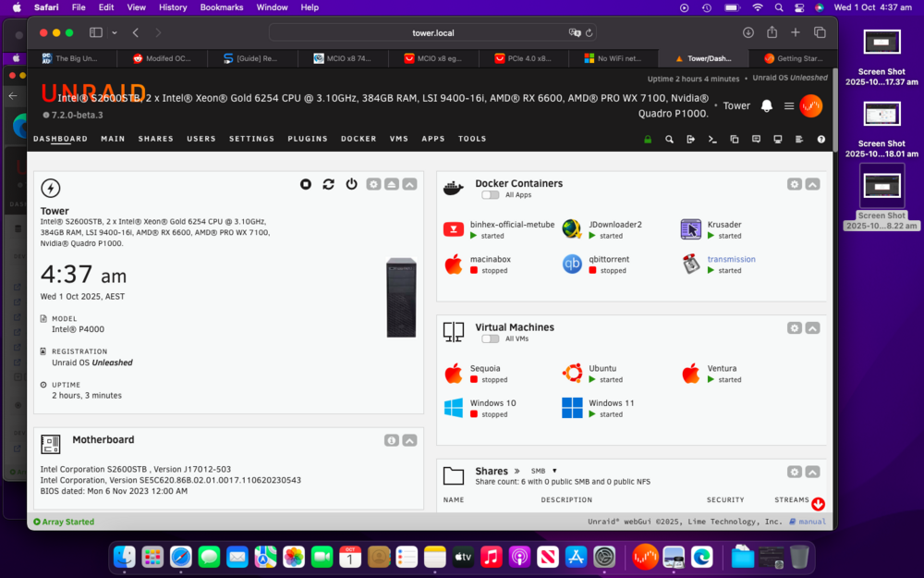Open the SHARES tab in Unraid
Screen dimensions: 924x578
pyautogui.click(x=155, y=139)
